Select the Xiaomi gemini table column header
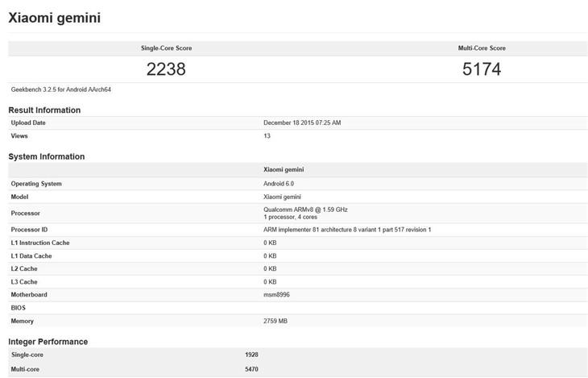Image resolution: width=588 pixels, height=378 pixels. (284, 170)
